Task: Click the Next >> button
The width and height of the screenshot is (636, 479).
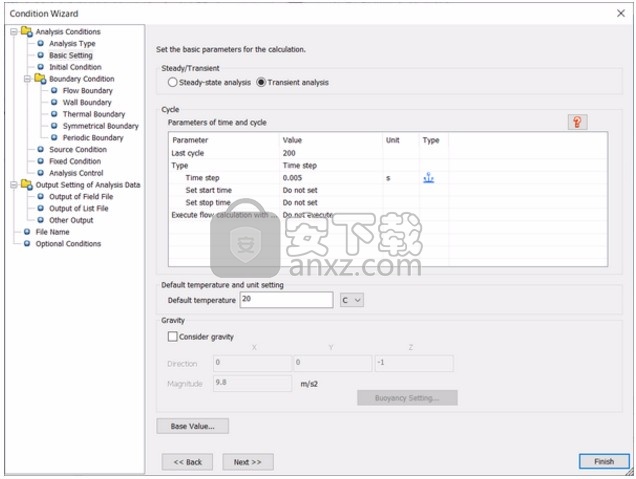Action: pos(248,462)
